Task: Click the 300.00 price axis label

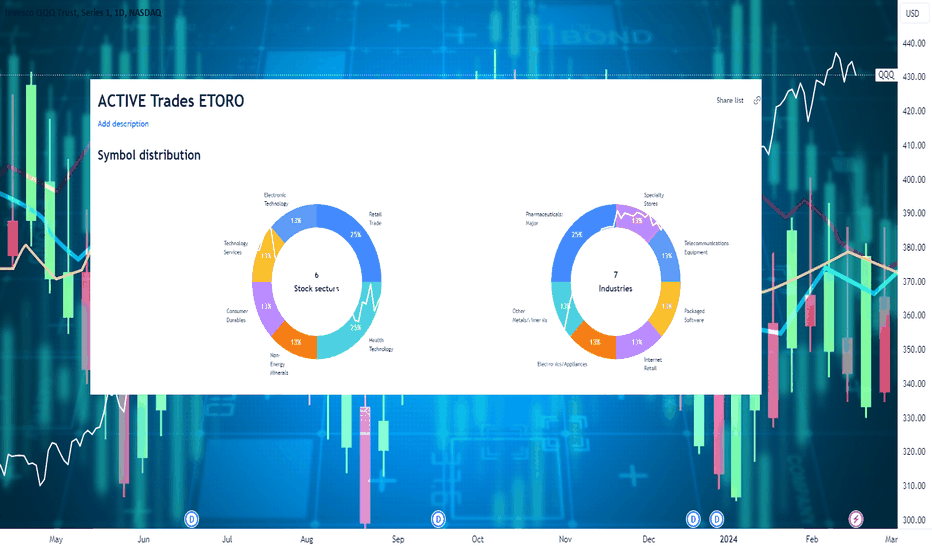Action: [x=914, y=520]
